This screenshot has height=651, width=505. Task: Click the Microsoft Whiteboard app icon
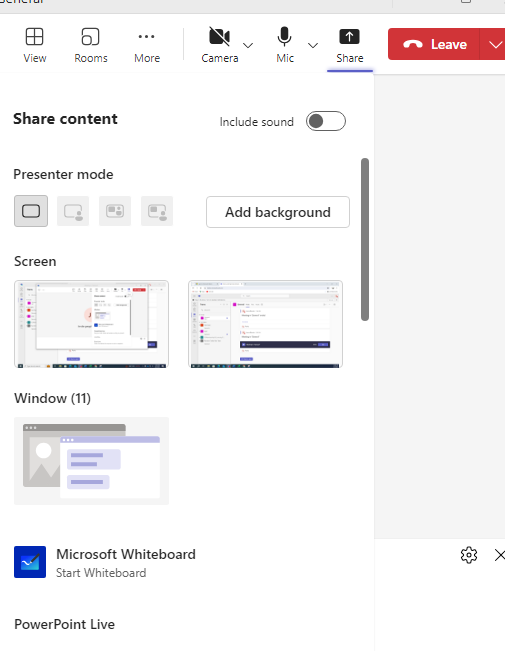pyautogui.click(x=30, y=562)
